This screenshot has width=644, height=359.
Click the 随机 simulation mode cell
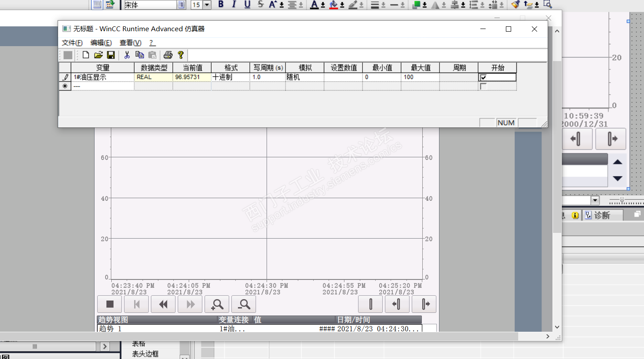tap(305, 77)
